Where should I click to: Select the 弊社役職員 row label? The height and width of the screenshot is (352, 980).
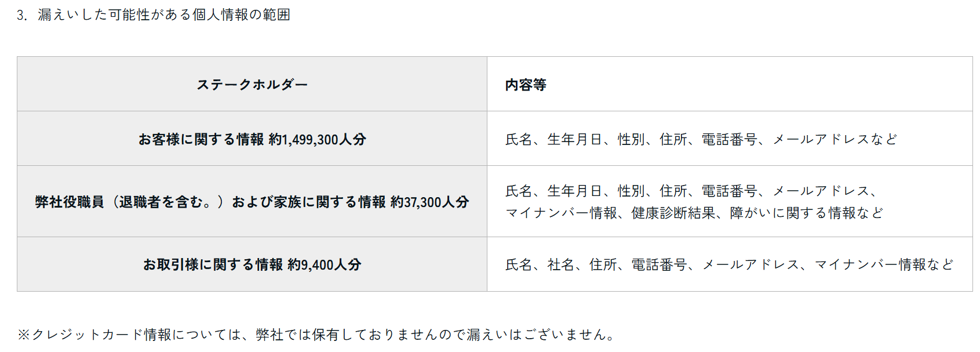pos(70,202)
